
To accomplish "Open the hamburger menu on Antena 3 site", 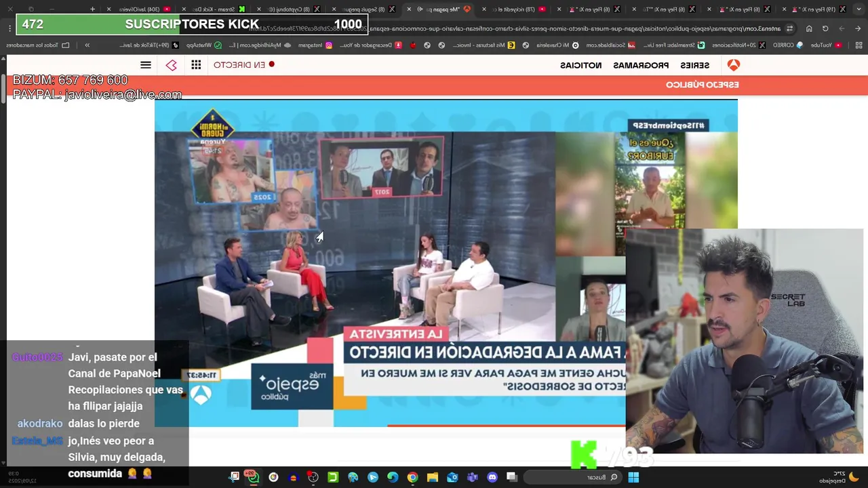I will [146, 65].
